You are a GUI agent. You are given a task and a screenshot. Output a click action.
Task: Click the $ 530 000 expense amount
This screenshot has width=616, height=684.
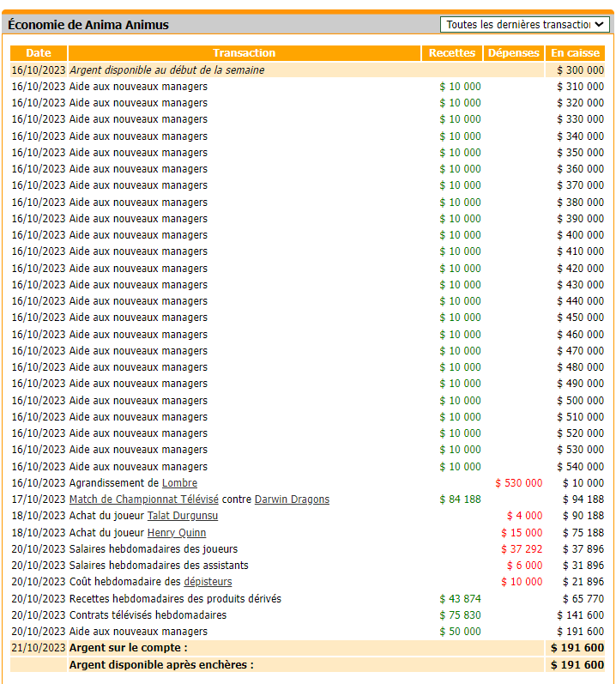(519, 483)
